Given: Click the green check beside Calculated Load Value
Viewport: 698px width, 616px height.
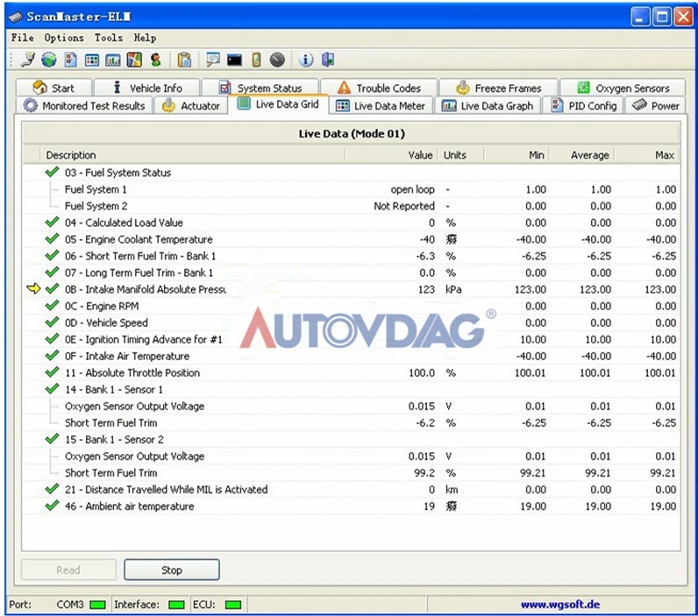Looking at the screenshot, I should tap(52, 222).
